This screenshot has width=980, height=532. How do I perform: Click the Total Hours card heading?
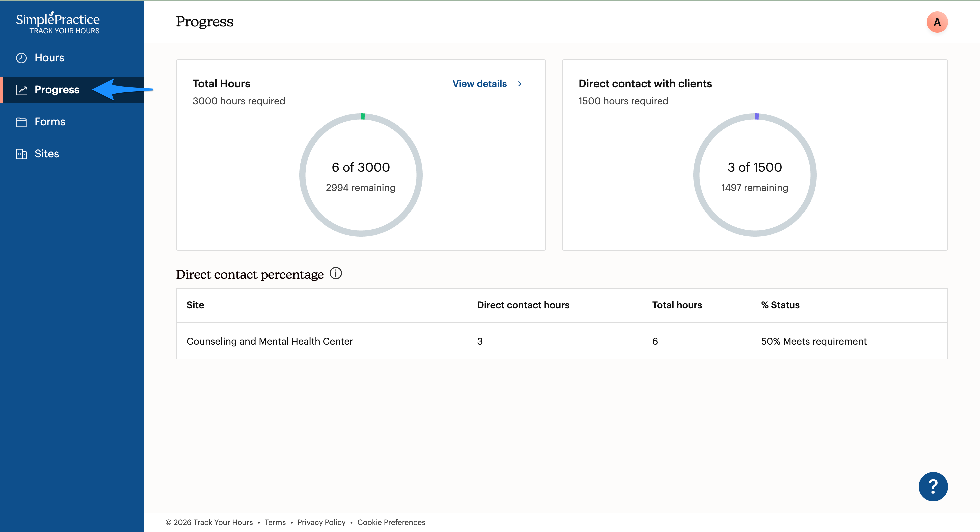point(221,84)
